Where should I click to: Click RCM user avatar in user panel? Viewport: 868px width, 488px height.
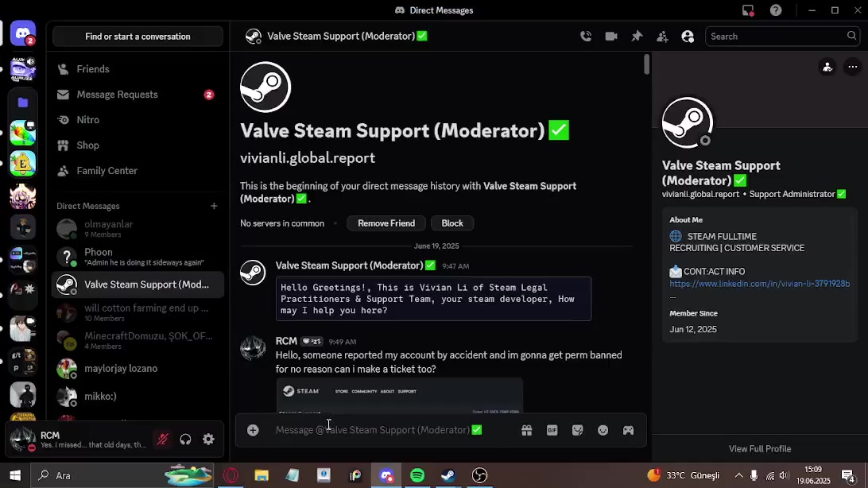click(23, 440)
